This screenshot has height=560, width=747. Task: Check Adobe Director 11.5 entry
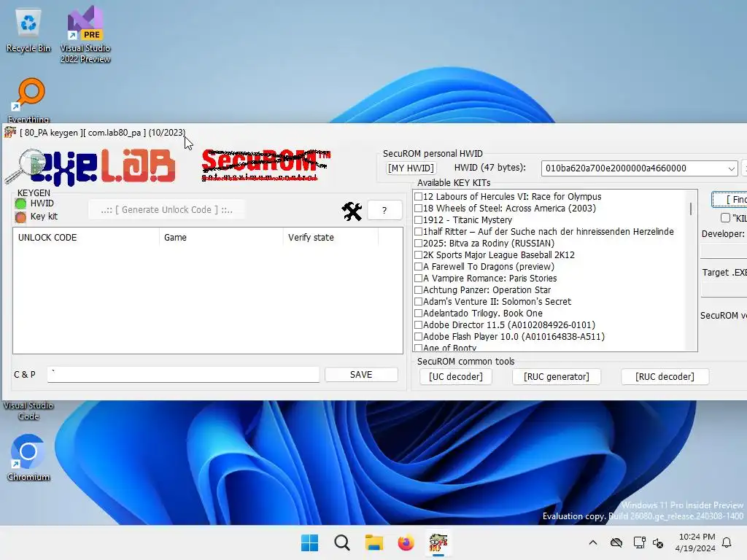pyautogui.click(x=418, y=324)
